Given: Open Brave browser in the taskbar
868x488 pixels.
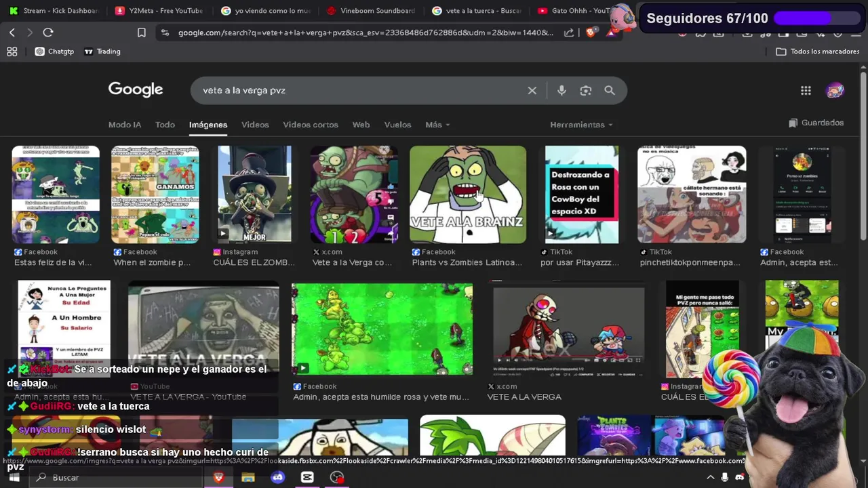Looking at the screenshot, I should [218, 478].
